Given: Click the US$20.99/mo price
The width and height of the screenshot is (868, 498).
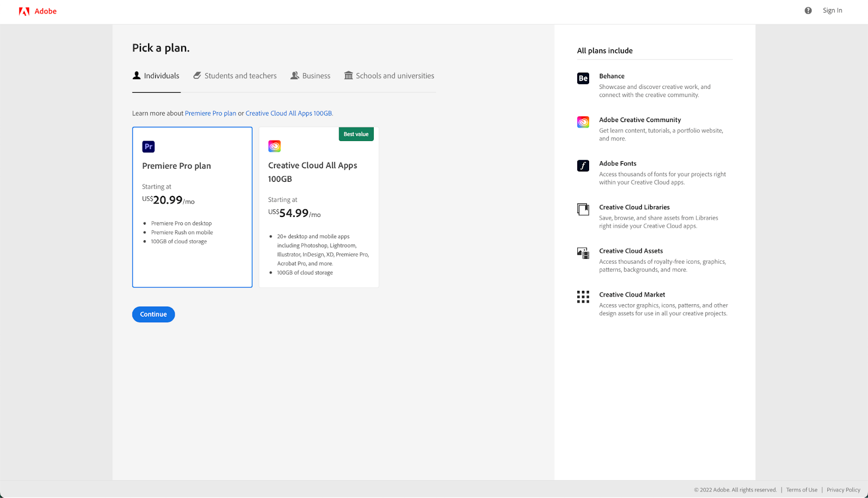Looking at the screenshot, I should [168, 200].
